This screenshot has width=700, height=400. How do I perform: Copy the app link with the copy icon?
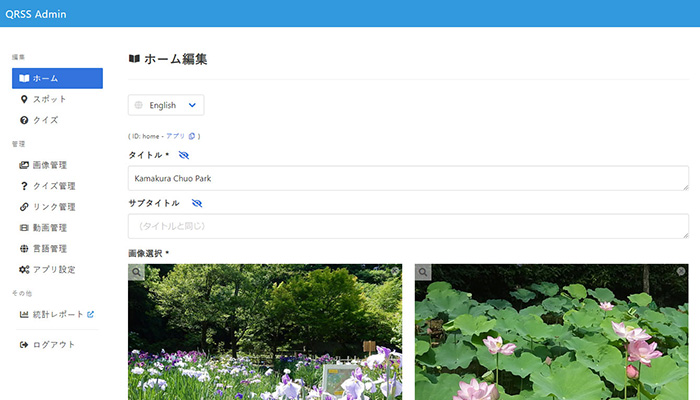click(192, 136)
